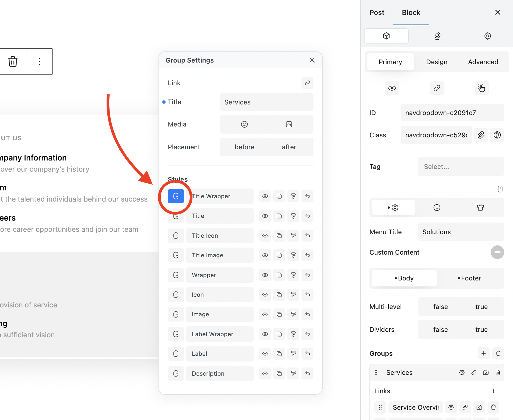
Task: Delete the Services group with trash icon
Action: [498, 372]
